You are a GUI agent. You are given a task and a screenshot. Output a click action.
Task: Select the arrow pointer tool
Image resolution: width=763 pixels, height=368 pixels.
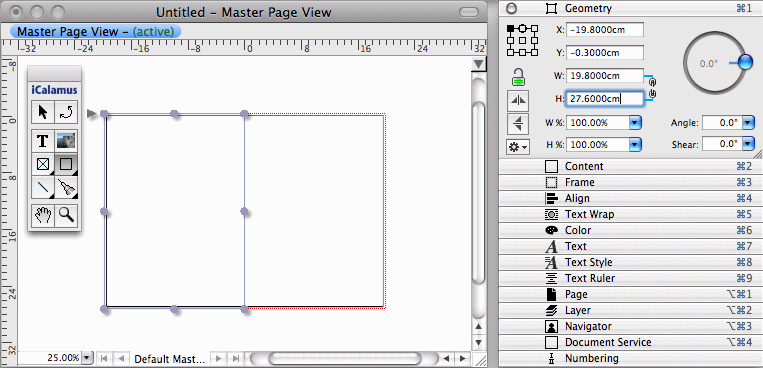click(43, 112)
